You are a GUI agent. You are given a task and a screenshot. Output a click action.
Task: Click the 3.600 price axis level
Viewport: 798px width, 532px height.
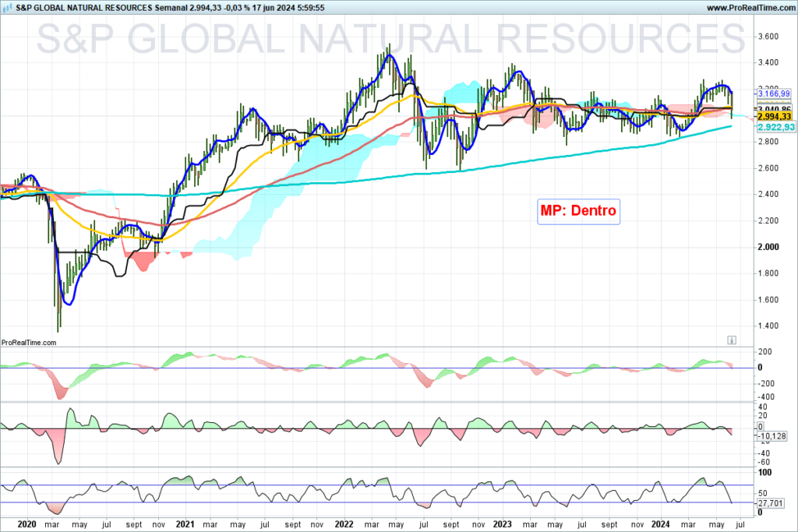[x=768, y=37]
